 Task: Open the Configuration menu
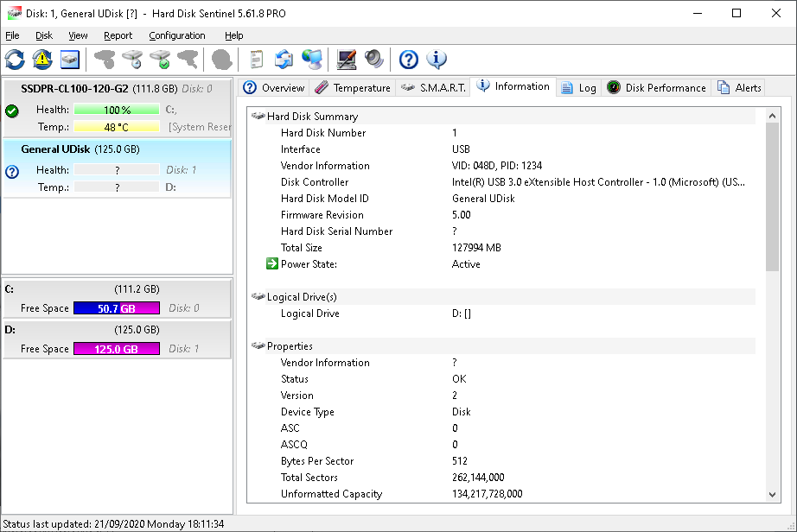(x=177, y=35)
